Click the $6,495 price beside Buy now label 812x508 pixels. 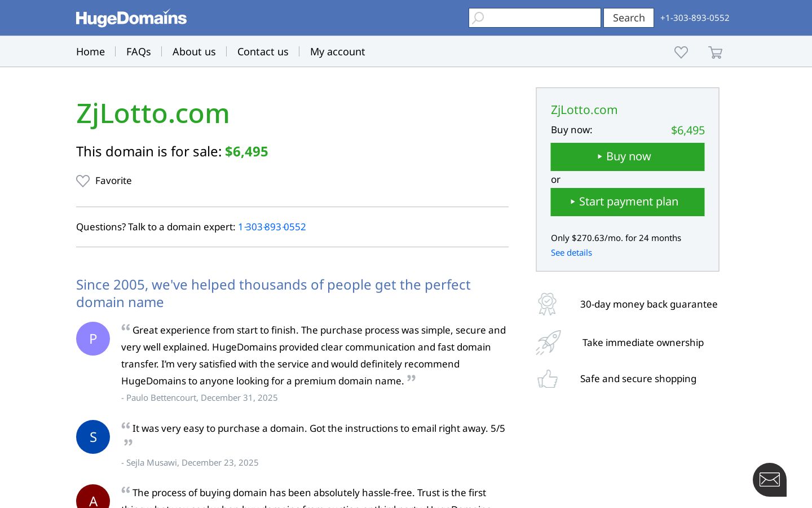click(688, 130)
